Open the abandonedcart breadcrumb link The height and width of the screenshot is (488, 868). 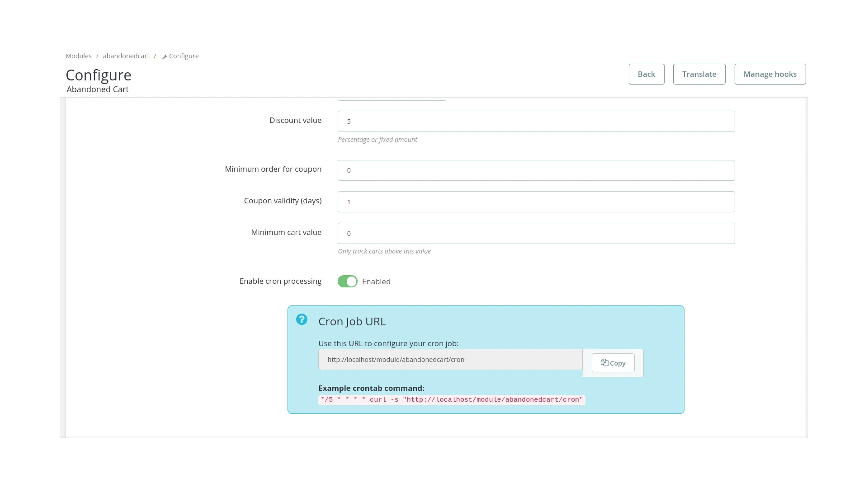tap(126, 56)
